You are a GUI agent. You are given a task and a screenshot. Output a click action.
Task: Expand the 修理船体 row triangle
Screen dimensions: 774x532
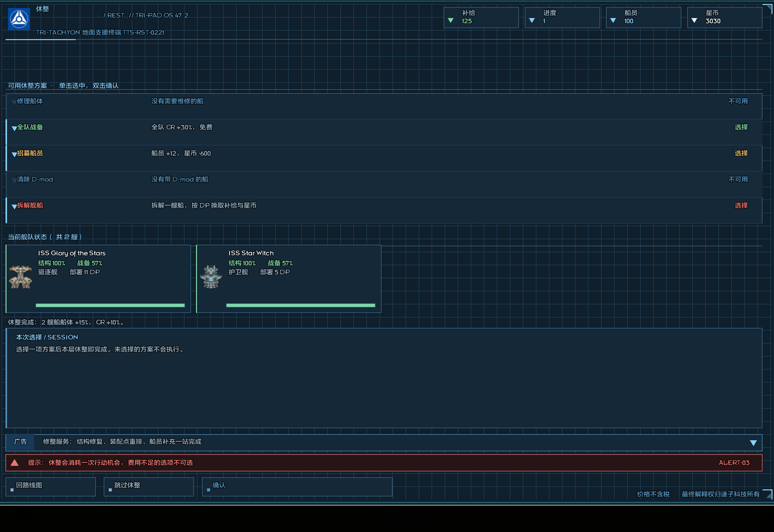point(14,102)
